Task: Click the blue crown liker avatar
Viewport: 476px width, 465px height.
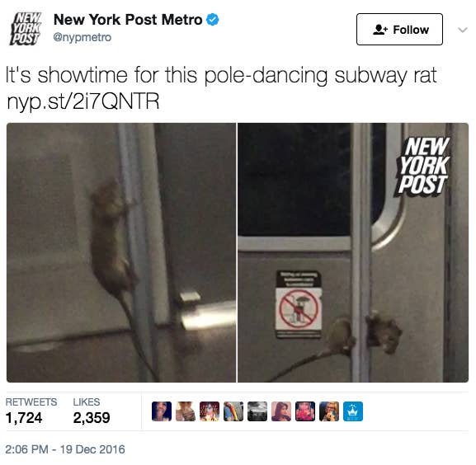Action: click(353, 411)
